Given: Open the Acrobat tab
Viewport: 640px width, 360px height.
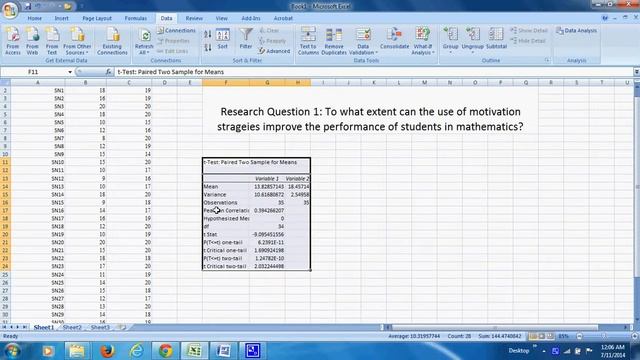Looking at the screenshot, I should pos(283,18).
